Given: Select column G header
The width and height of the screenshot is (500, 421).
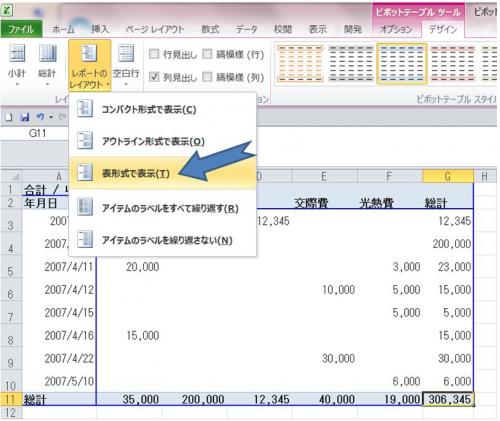Looking at the screenshot, I should point(448,176).
